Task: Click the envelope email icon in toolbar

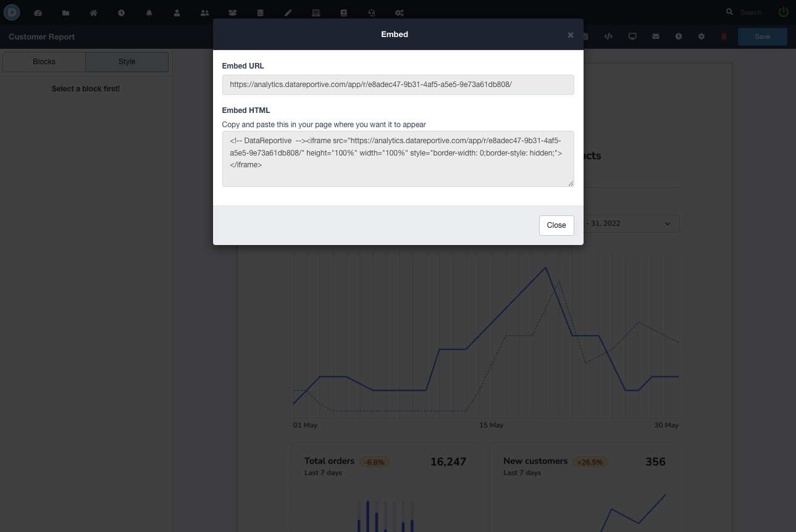Action: pos(655,36)
